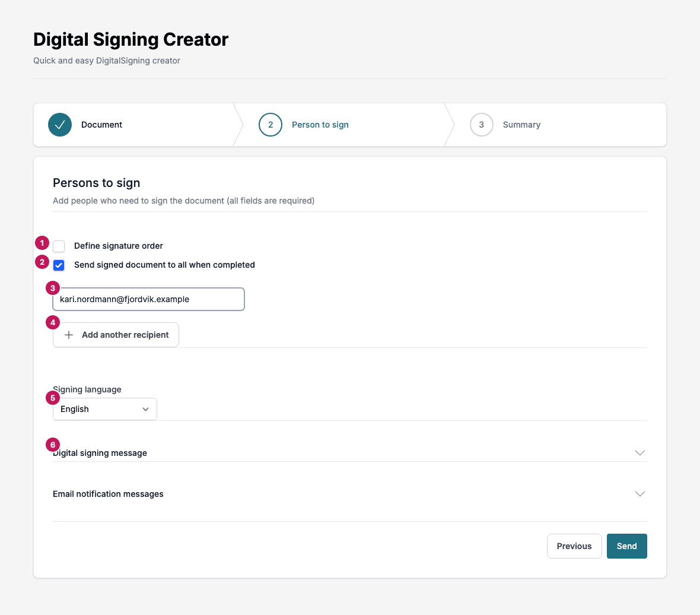Image resolution: width=700 pixels, height=615 pixels.
Task: Open the Signing language dropdown
Action: coord(105,409)
